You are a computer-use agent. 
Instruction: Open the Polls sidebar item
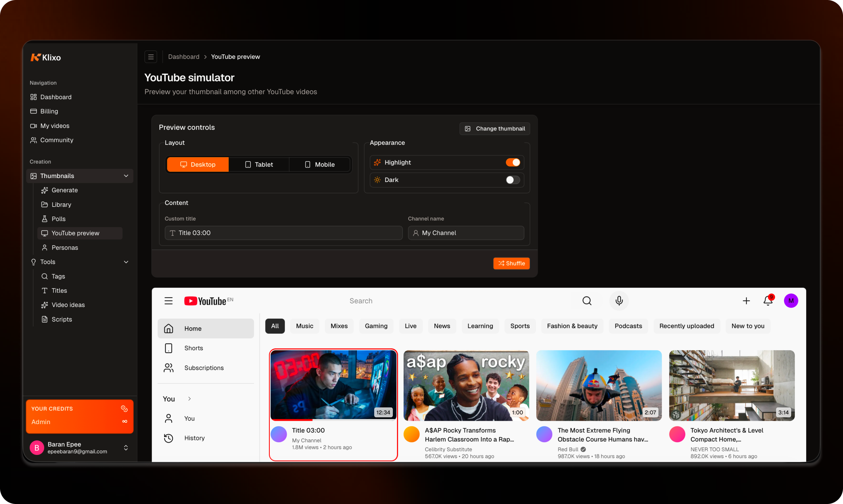click(x=58, y=219)
